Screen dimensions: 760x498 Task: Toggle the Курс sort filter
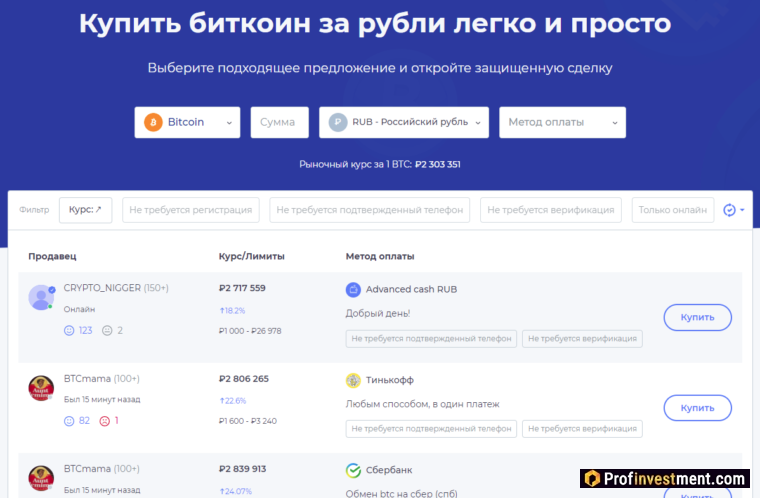(85, 210)
